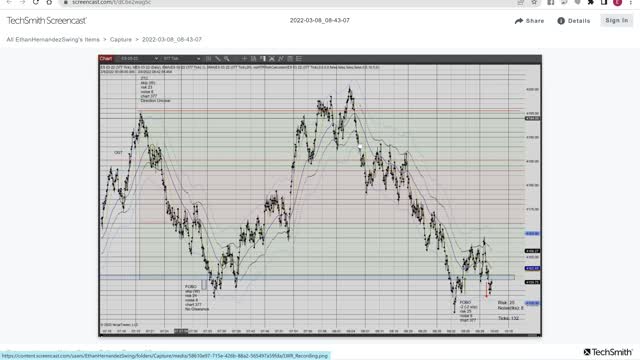The width and height of the screenshot is (640, 360).
Task: Click the TechSmith logo at bottom right
Action: pos(608,352)
